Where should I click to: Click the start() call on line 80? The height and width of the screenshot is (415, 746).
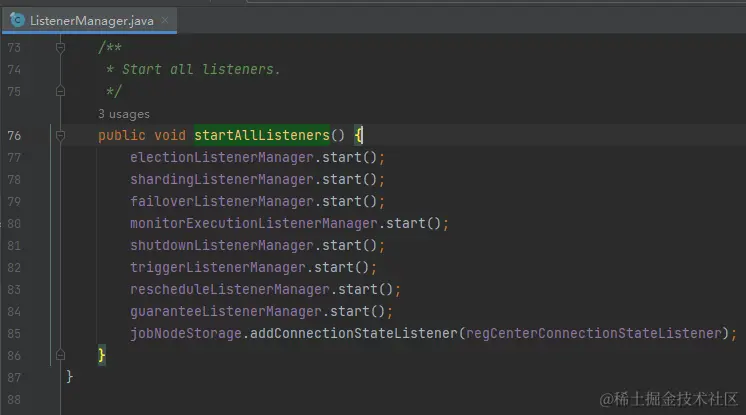[413, 223]
